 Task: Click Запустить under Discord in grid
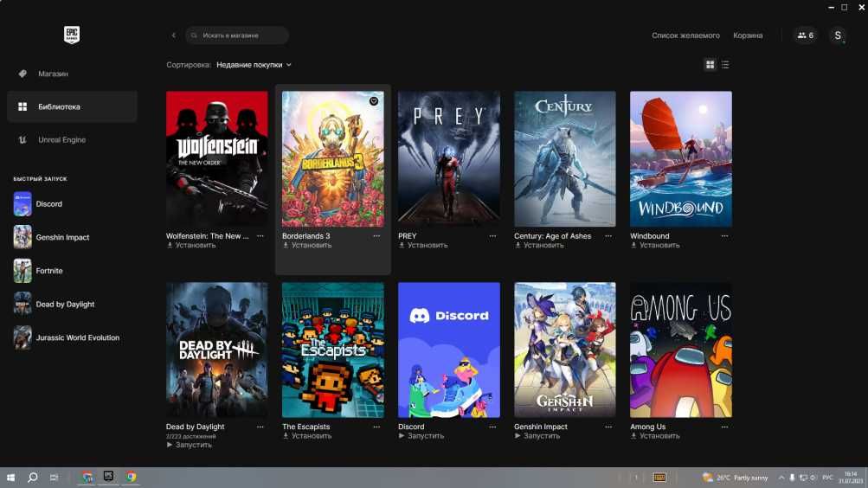coord(421,436)
